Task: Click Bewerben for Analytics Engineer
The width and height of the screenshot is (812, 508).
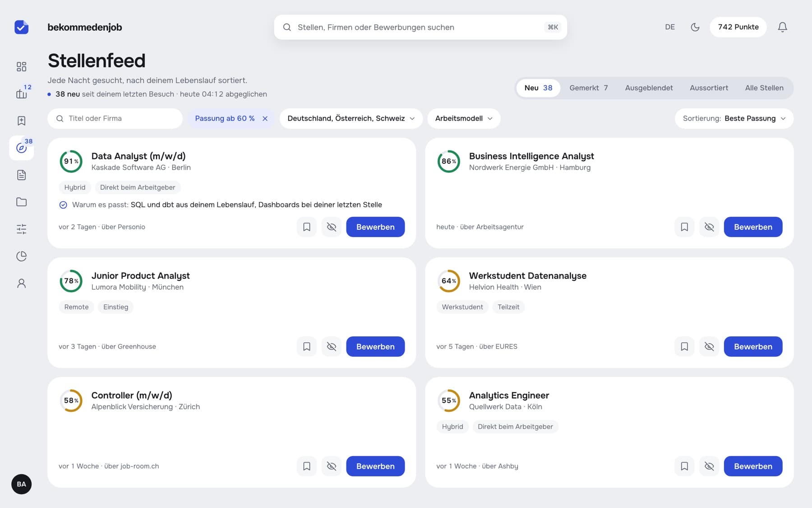Action: point(753,466)
